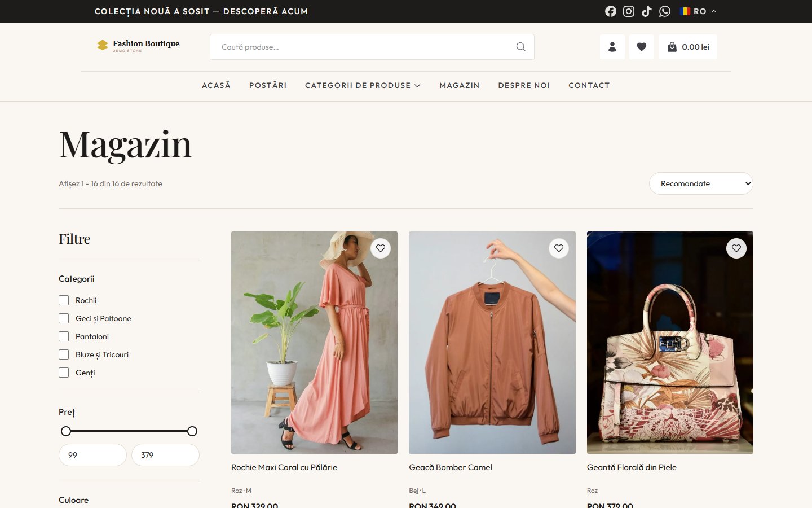This screenshot has width=812, height=508.
Task: Open the wishlist heart in header
Action: coord(642,47)
